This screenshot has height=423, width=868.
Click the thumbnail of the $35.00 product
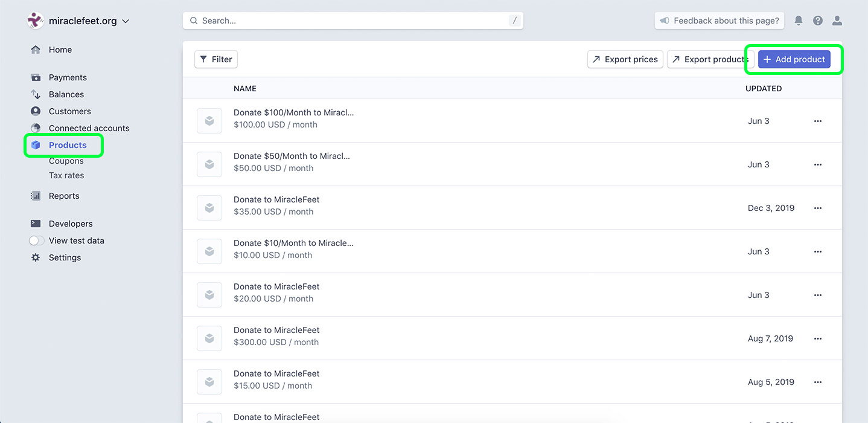(x=209, y=208)
